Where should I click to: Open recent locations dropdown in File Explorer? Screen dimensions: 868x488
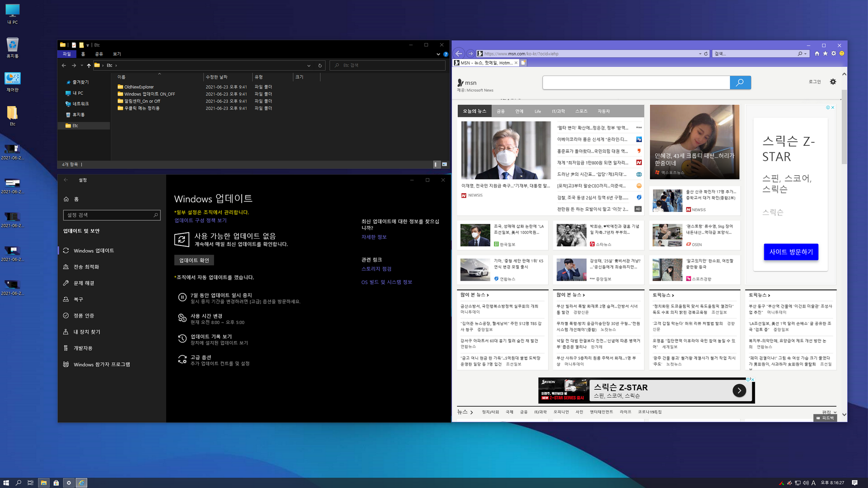point(82,65)
